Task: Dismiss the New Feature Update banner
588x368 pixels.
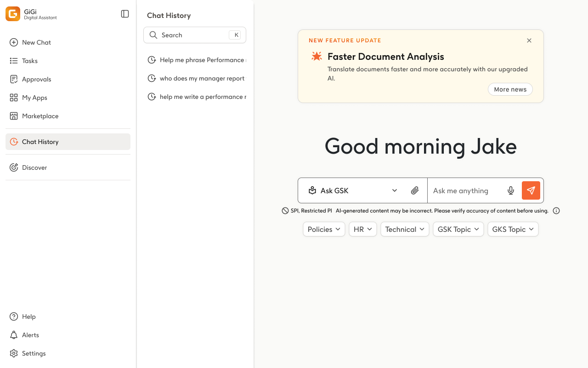Action: click(x=529, y=40)
